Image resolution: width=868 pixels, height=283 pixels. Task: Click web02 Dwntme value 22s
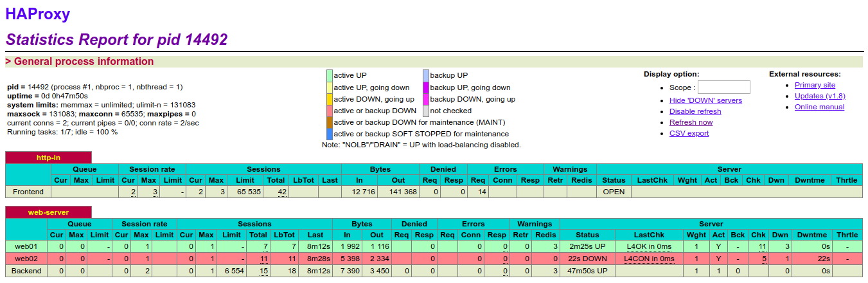pyautogui.click(x=824, y=259)
